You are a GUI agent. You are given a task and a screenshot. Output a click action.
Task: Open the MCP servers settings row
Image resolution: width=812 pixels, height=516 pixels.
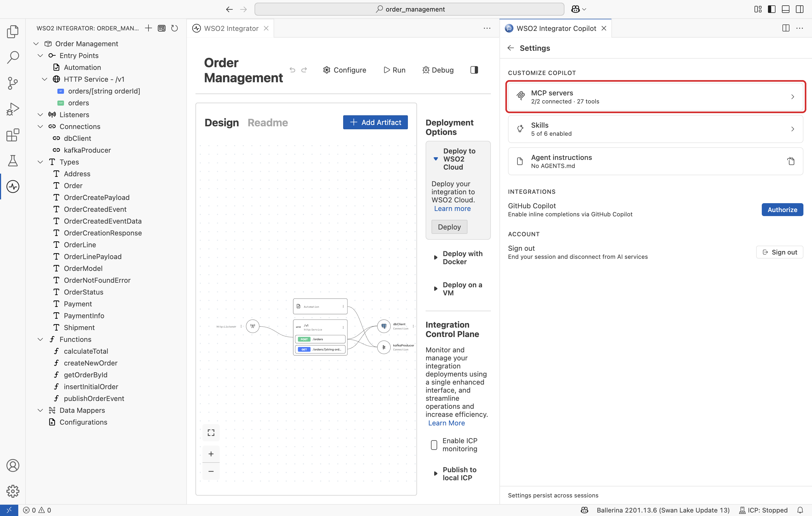[x=655, y=97]
